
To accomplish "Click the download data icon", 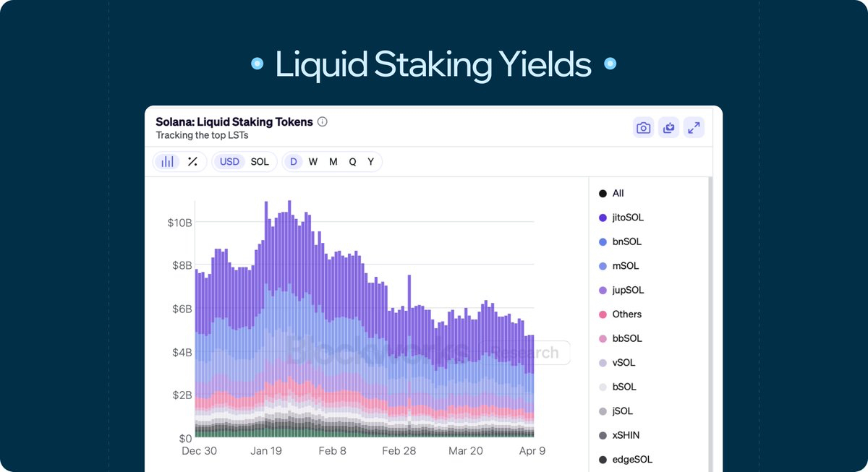I will (x=669, y=128).
